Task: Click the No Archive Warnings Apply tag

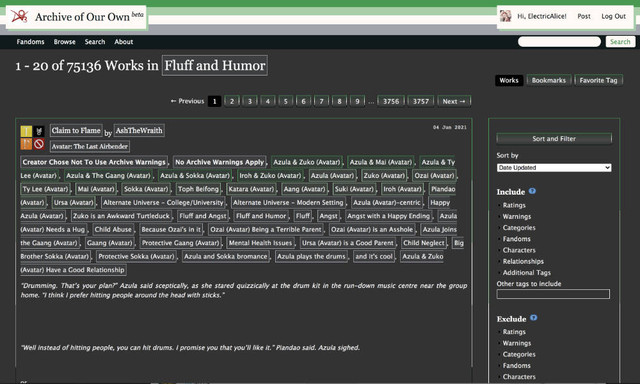Action: (220, 162)
